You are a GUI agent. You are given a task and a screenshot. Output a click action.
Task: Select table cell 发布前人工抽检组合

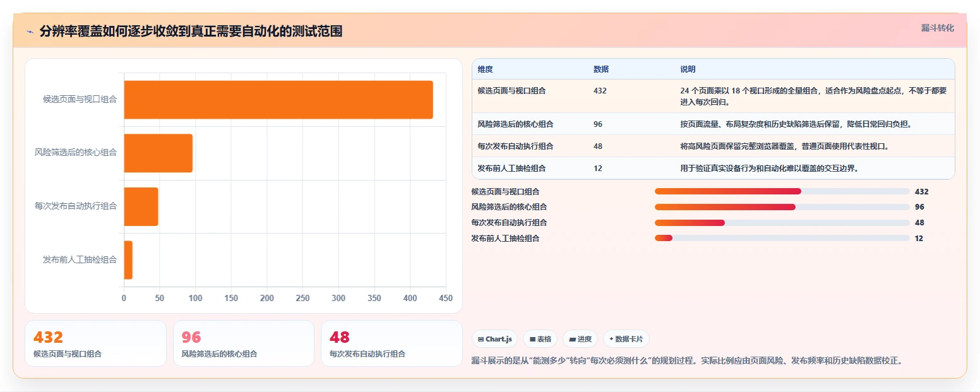[x=511, y=168]
